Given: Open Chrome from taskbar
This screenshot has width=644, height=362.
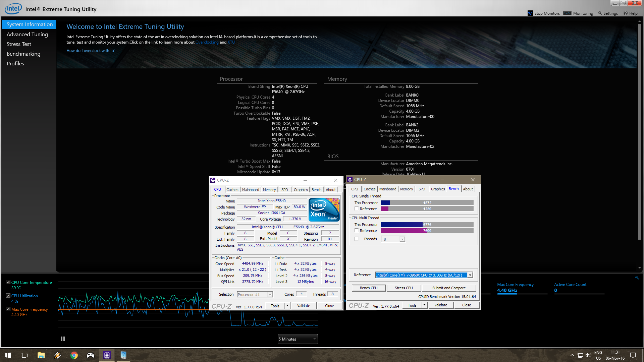Looking at the screenshot, I should pyautogui.click(x=74, y=355).
